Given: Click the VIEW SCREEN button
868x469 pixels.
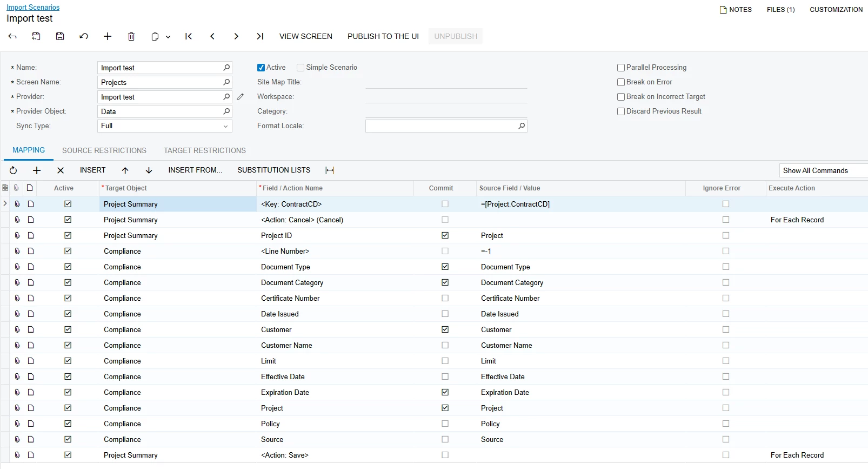Looking at the screenshot, I should (306, 36).
